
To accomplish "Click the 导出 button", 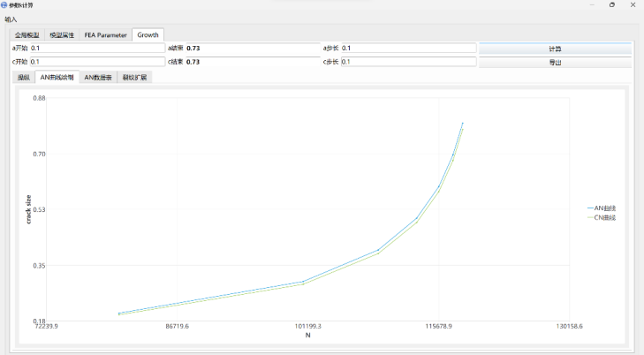I will coord(555,63).
